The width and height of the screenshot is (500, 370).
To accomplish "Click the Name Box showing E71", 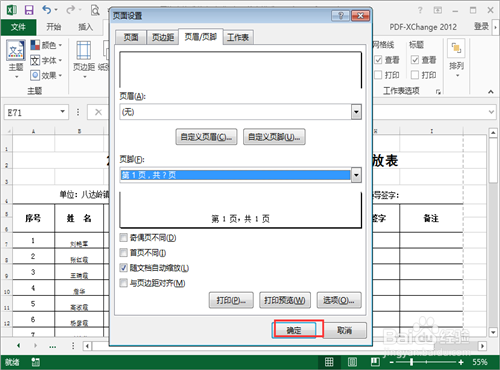I will 32,112.
